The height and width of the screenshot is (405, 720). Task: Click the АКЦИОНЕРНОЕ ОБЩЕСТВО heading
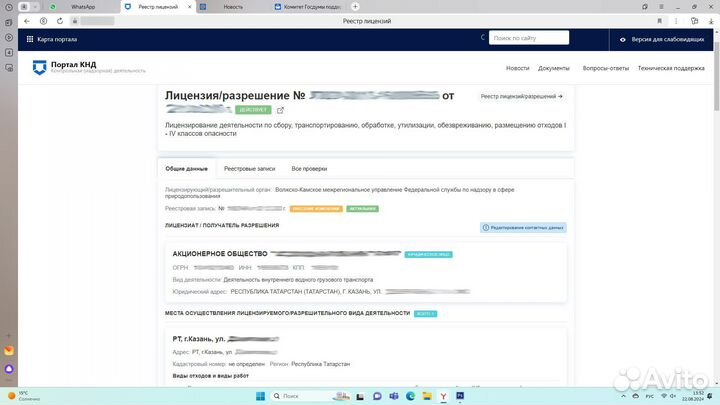220,254
